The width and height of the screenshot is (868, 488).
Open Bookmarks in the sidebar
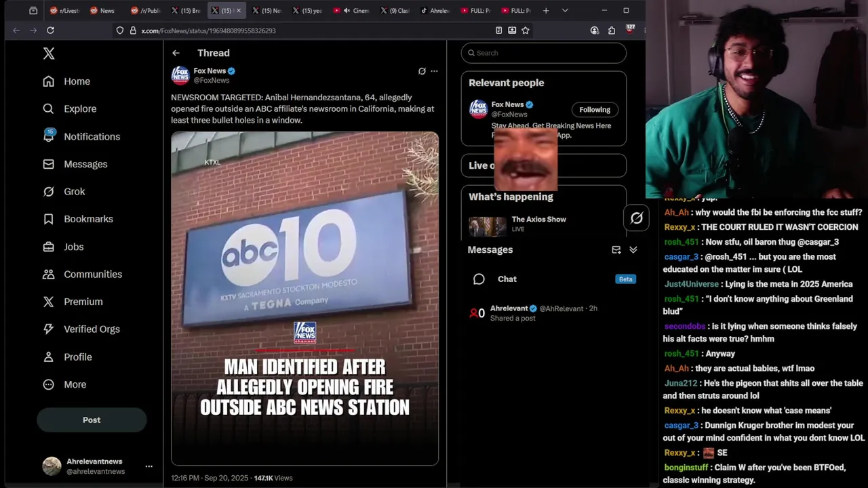[78, 219]
